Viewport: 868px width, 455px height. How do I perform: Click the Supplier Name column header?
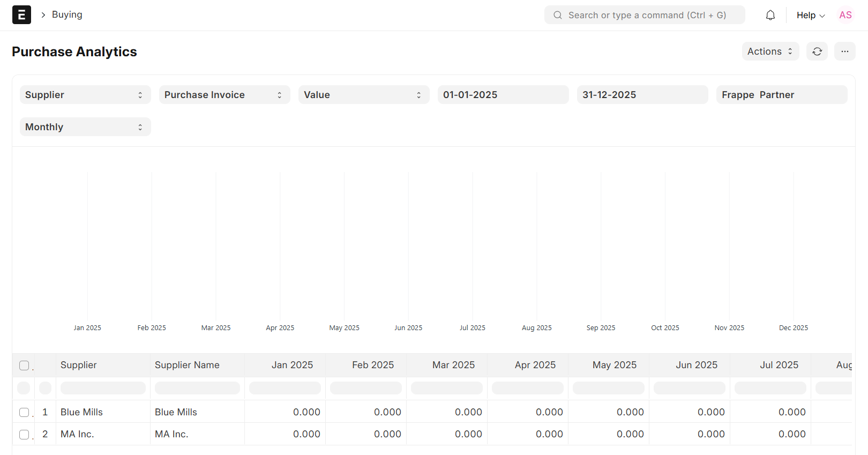pyautogui.click(x=197, y=365)
